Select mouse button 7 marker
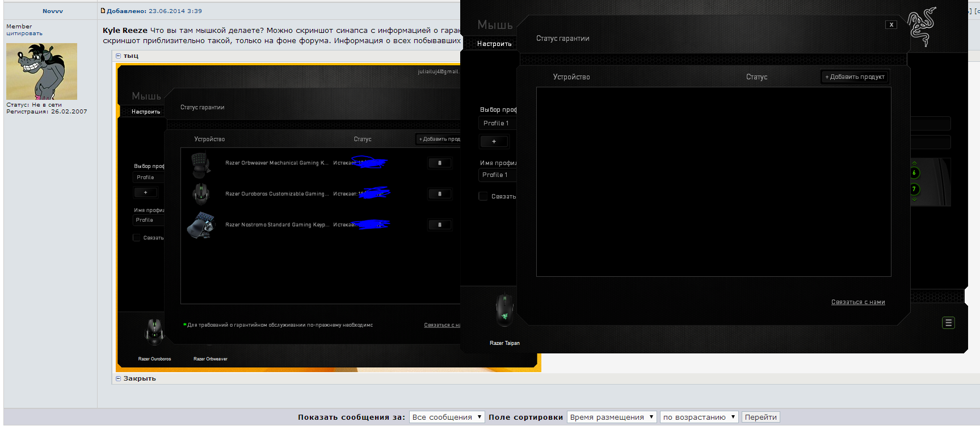This screenshot has height=426, width=980. pos(914,189)
